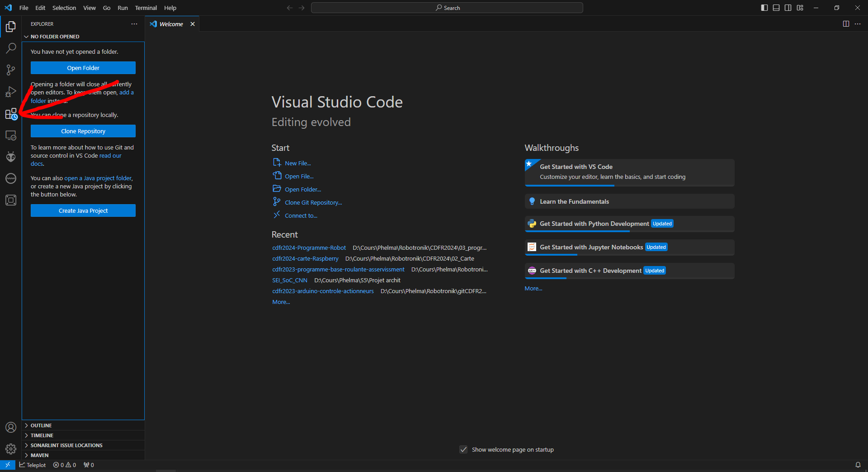The image size is (868, 472).
Task: Click Teleplot in the status bar
Action: coord(33,465)
